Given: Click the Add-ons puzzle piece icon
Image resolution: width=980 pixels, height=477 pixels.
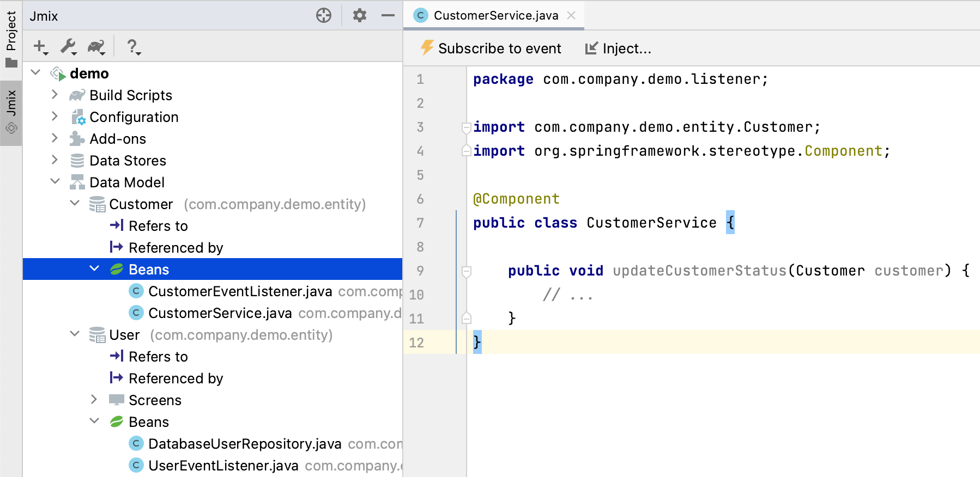Looking at the screenshot, I should pyautogui.click(x=77, y=139).
